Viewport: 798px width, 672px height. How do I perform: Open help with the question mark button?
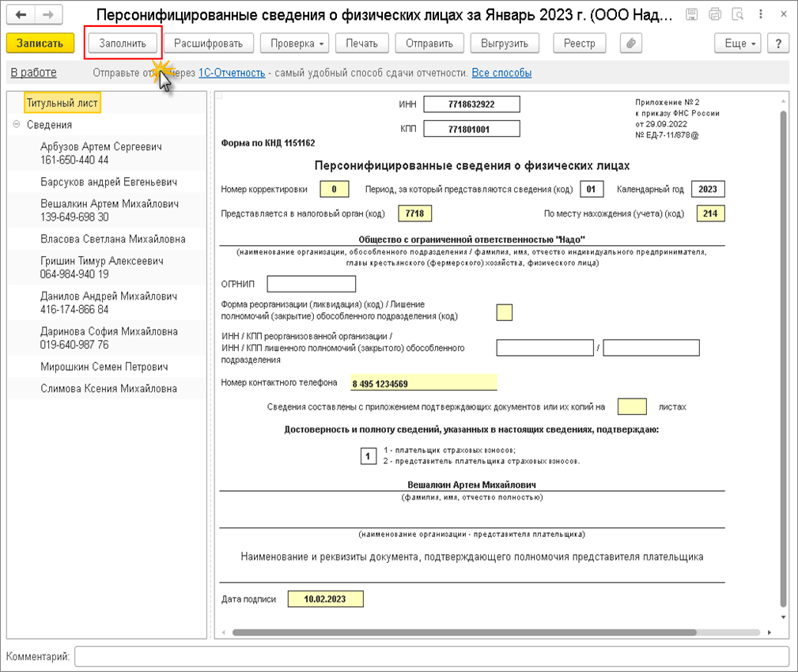(778, 43)
